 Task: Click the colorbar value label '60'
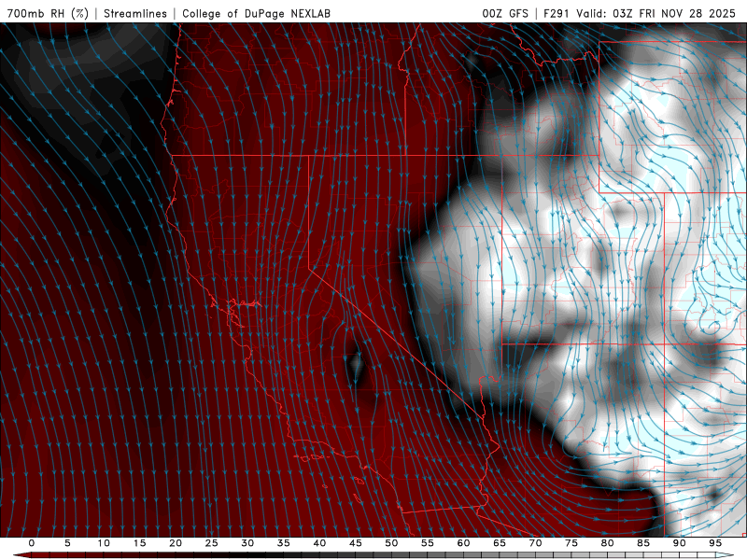pos(463,543)
